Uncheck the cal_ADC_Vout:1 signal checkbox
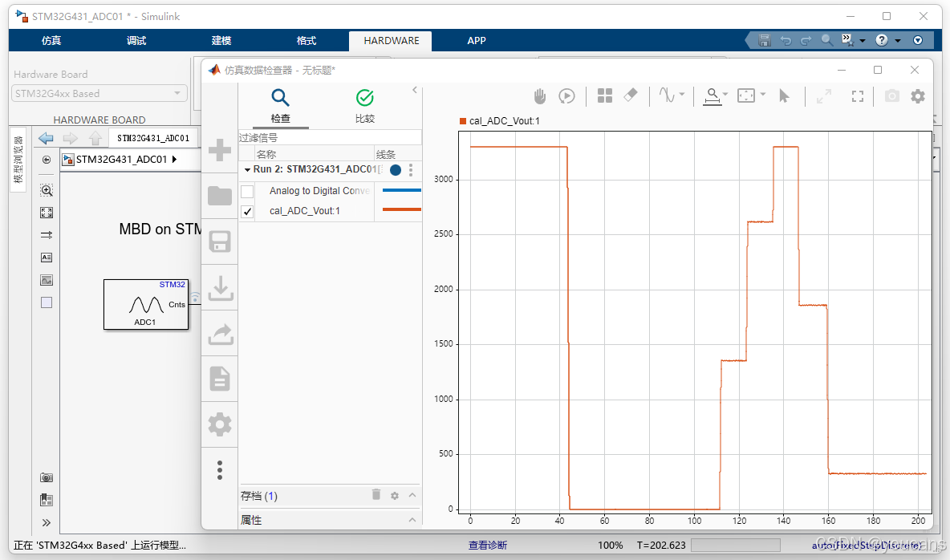The width and height of the screenshot is (950, 560). click(247, 212)
